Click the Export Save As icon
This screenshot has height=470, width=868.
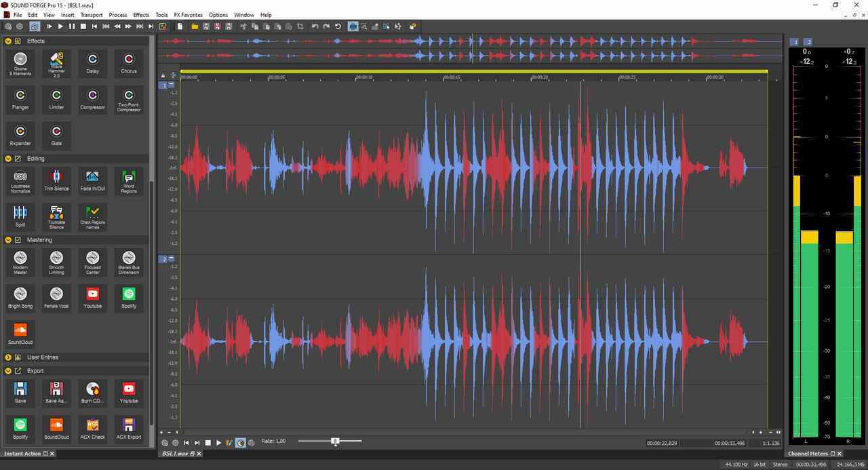tap(56, 393)
